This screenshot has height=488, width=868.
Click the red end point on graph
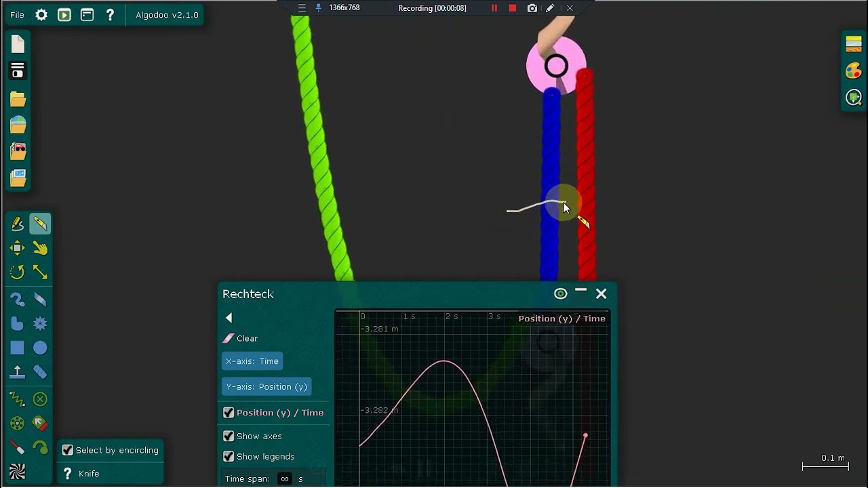(585, 436)
